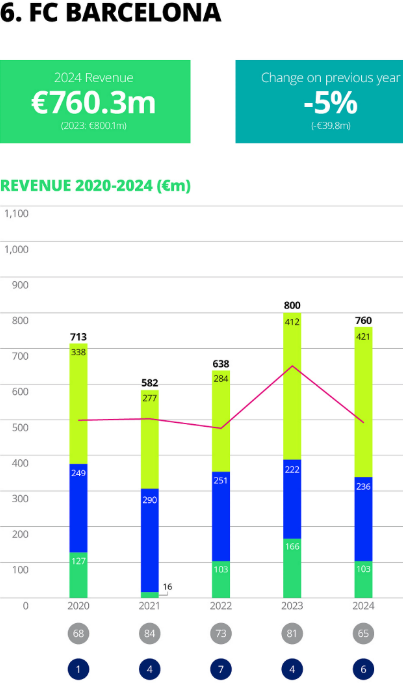Click the 2022 x-axis year label

point(221,606)
